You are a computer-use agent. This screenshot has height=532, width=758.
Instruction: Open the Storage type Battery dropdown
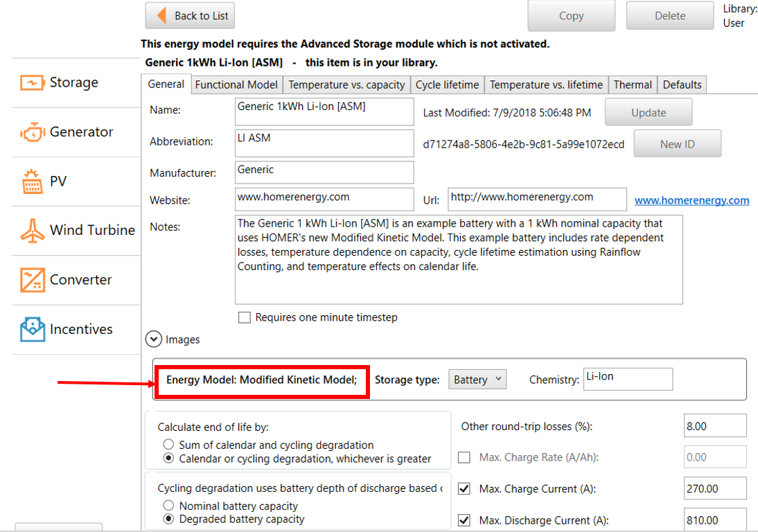tap(477, 380)
